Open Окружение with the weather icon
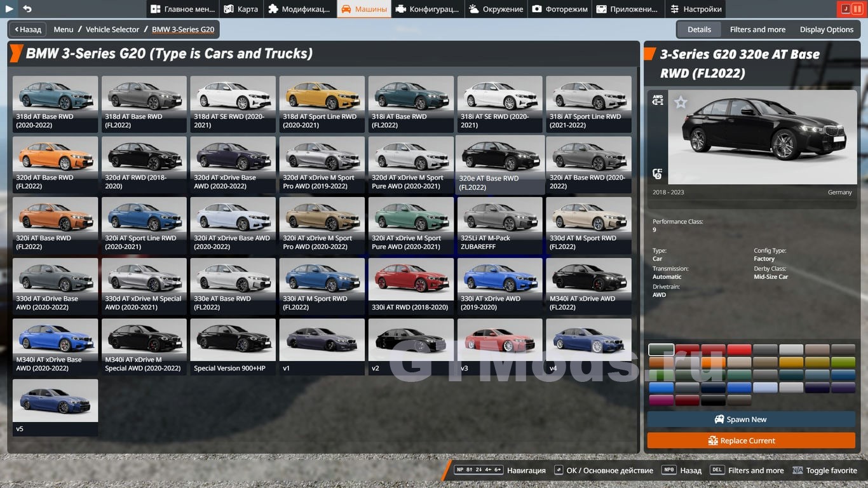The height and width of the screenshot is (488, 868). 496,9
